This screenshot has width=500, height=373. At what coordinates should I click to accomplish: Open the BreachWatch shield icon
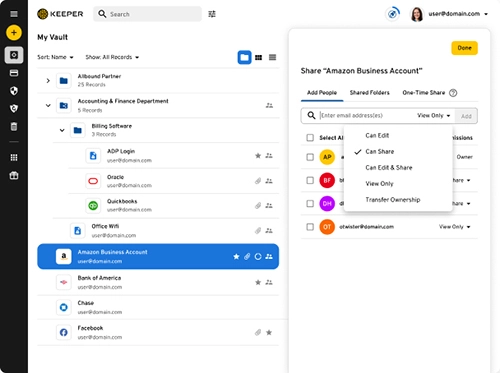(14, 108)
